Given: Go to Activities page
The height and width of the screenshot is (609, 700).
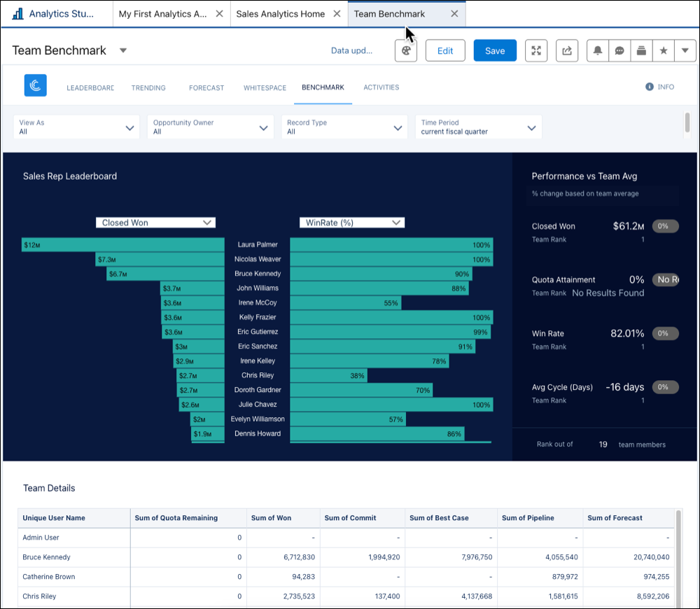Looking at the screenshot, I should click(381, 87).
